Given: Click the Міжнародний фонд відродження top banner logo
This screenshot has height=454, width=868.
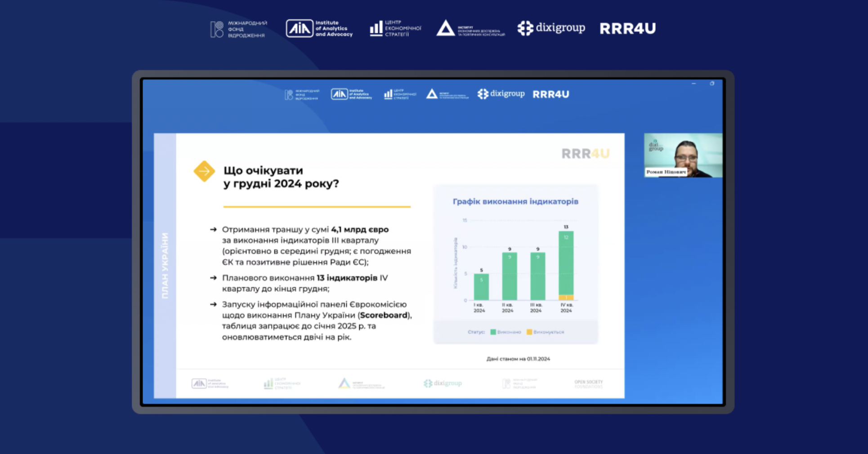Looking at the screenshot, I should (x=239, y=29).
